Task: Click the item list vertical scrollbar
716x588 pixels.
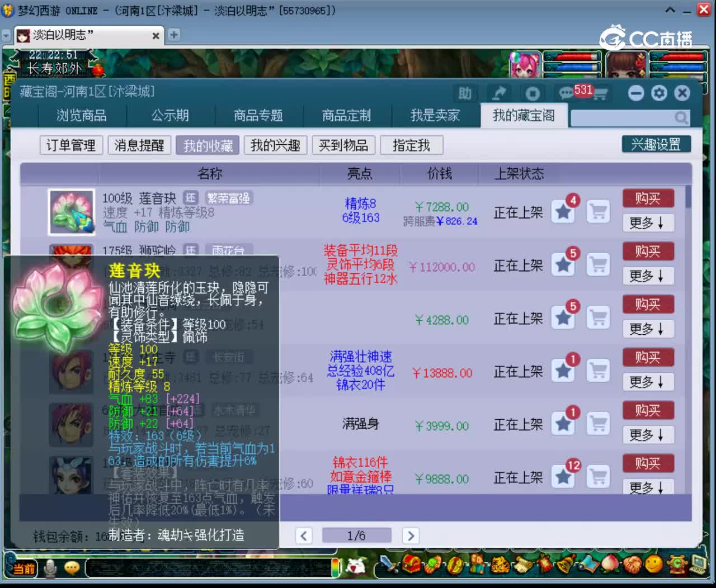Action: [688, 197]
